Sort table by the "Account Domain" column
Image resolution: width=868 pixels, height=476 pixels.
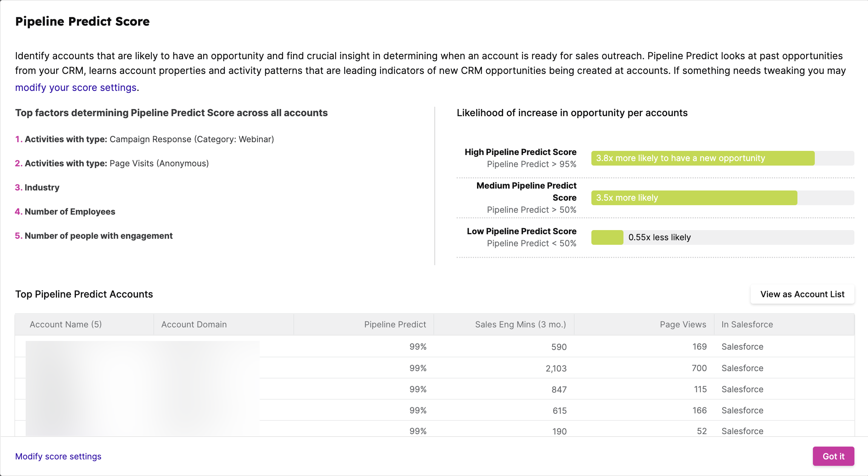(x=194, y=324)
